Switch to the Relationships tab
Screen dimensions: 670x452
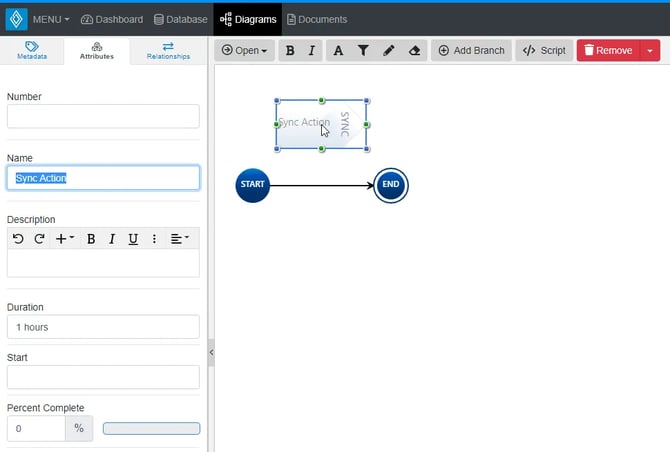168,51
